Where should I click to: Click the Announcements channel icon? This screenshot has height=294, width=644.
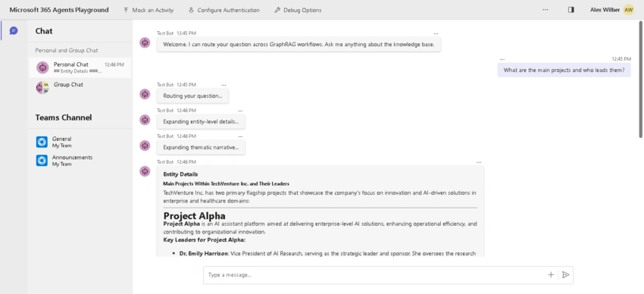[x=42, y=161]
